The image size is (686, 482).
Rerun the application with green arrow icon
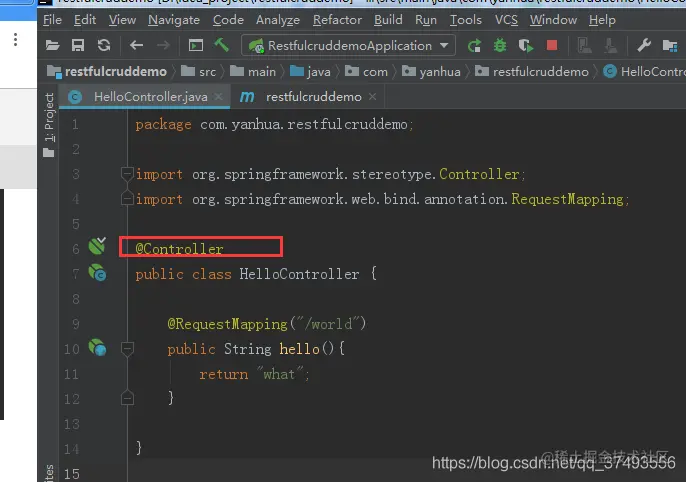click(474, 45)
